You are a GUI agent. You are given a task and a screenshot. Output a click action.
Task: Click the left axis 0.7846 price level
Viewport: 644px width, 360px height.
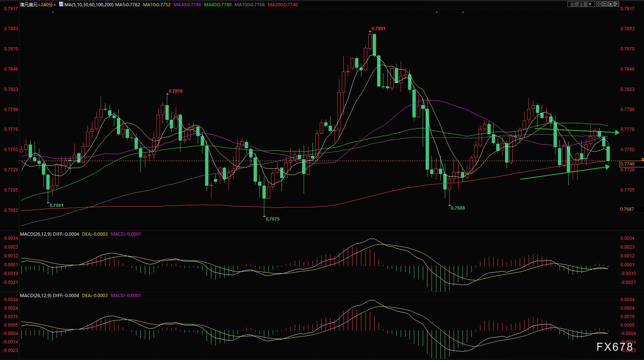coord(11,69)
